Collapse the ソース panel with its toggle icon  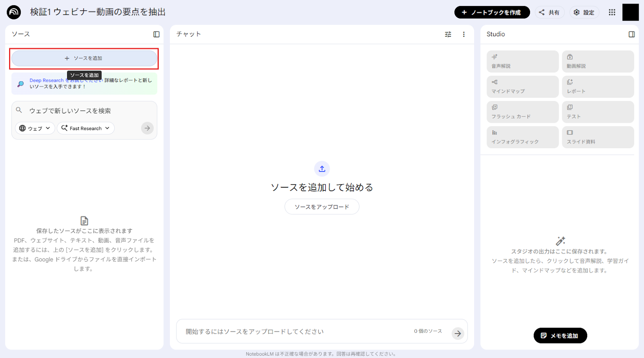[157, 34]
